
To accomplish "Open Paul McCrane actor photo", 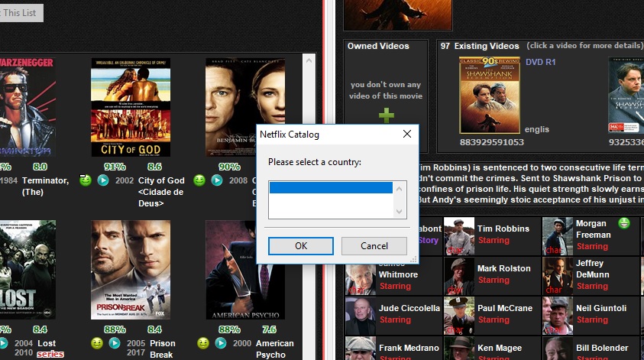I will (x=459, y=316).
